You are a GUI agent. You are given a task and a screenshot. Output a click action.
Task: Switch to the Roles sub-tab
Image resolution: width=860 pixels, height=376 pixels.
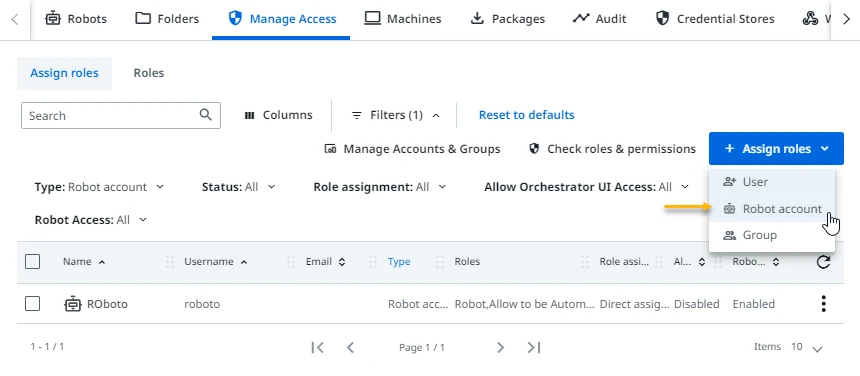click(149, 73)
